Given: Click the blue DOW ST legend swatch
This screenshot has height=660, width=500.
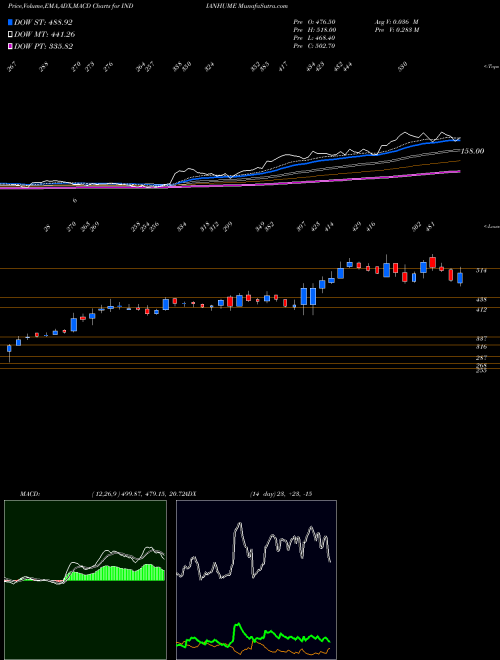Looking at the screenshot, I should [10, 22].
